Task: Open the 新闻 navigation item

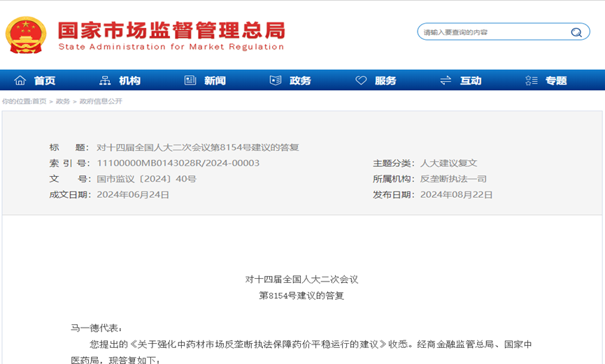Action: coord(215,80)
